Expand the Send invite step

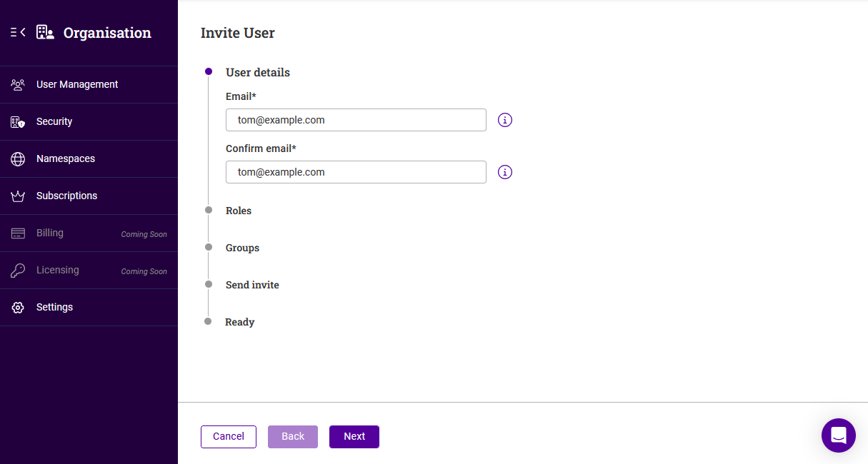click(x=252, y=285)
